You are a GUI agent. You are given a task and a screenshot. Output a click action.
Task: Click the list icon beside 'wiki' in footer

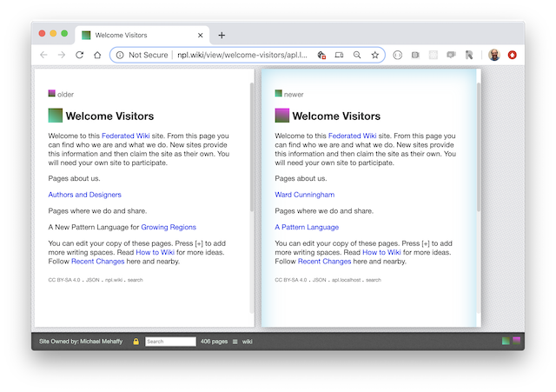point(235,342)
